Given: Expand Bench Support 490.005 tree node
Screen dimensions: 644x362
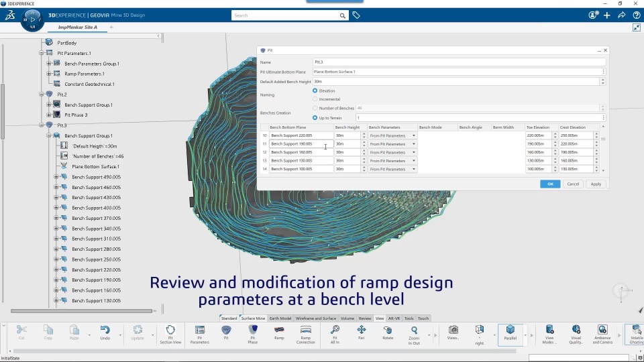Looking at the screenshot, I should pos(56,176).
